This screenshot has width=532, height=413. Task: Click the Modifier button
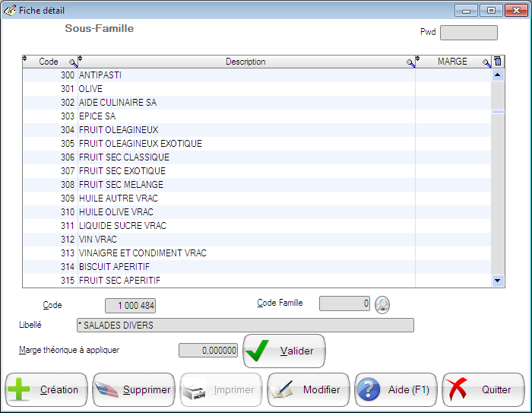coord(309,390)
